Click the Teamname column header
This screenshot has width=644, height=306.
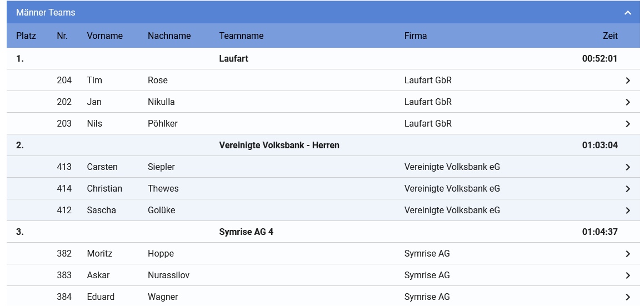coord(241,36)
